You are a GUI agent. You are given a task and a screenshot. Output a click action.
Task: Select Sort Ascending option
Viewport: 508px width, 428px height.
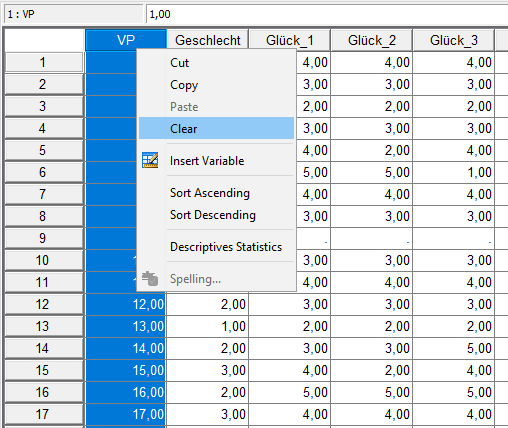tap(216, 193)
